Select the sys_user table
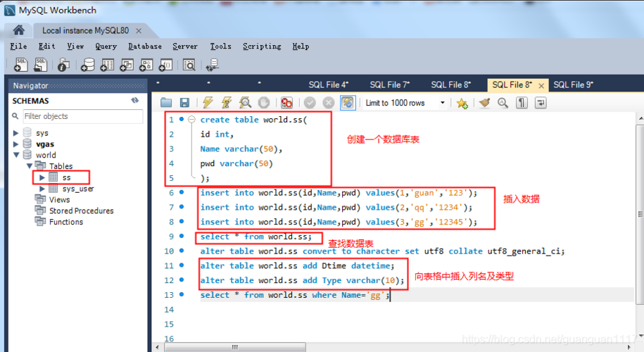Viewport: 644px width, 352px height. pos(78,189)
